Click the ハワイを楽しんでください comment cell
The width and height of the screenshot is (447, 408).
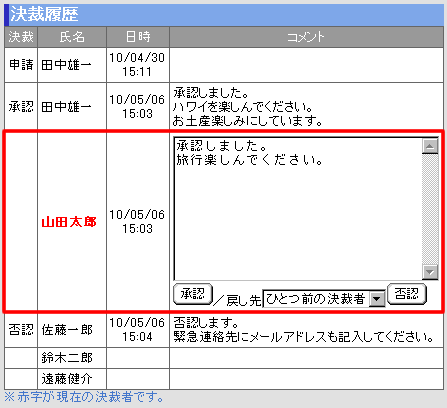[x=306, y=106]
